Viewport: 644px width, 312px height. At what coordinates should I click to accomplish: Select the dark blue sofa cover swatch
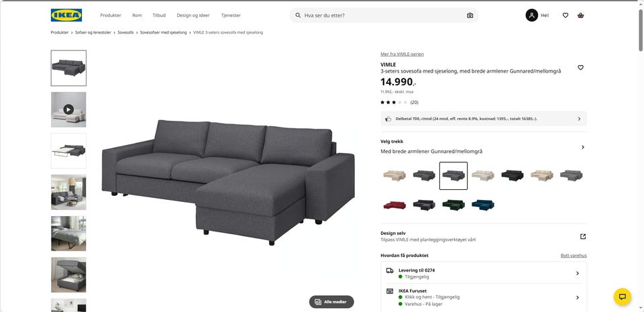click(x=482, y=205)
